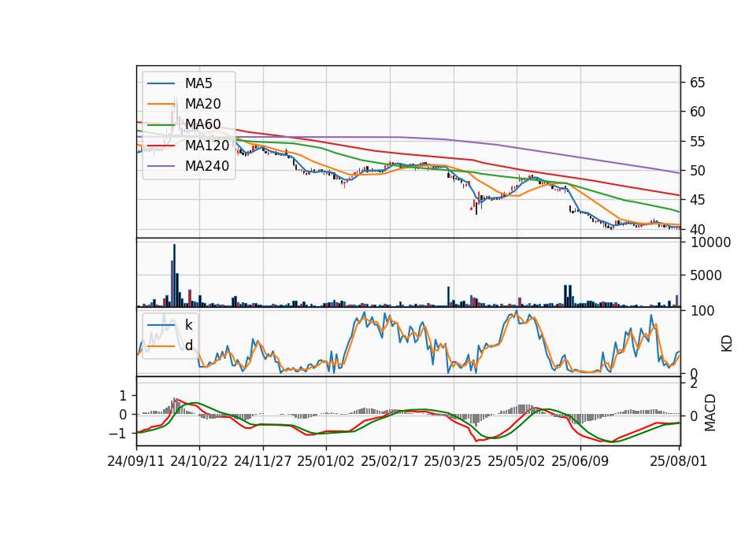Click the MA240 legend label
Viewport: 756px width, 543px height.
[x=207, y=166]
